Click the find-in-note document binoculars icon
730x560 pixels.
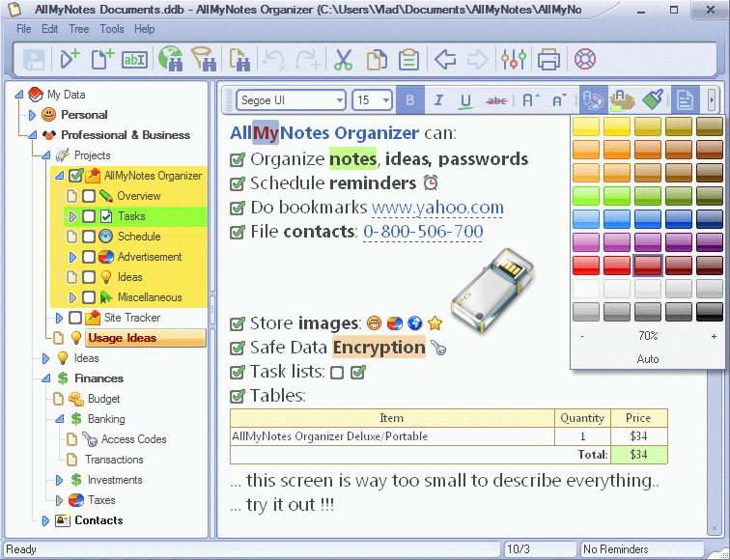click(x=239, y=60)
